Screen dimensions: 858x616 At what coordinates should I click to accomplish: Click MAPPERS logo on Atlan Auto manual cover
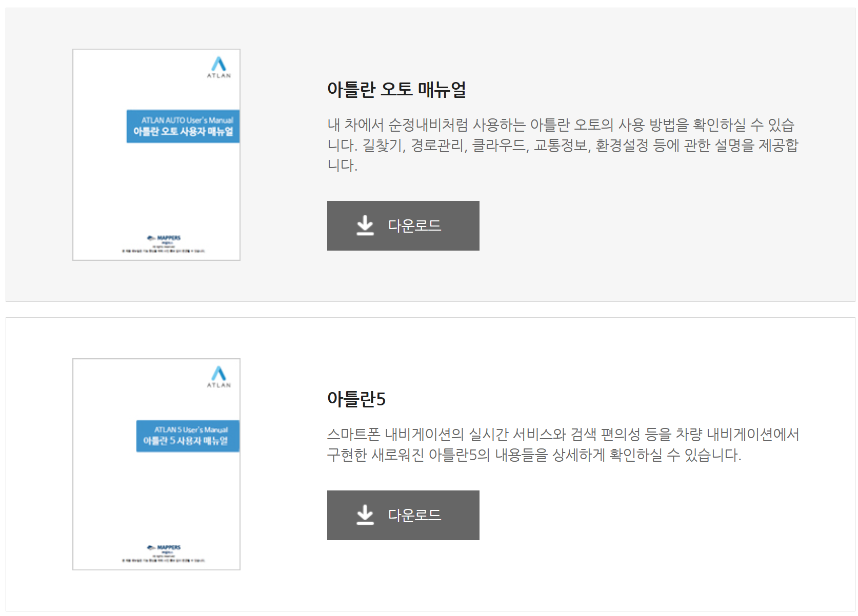pos(164,238)
